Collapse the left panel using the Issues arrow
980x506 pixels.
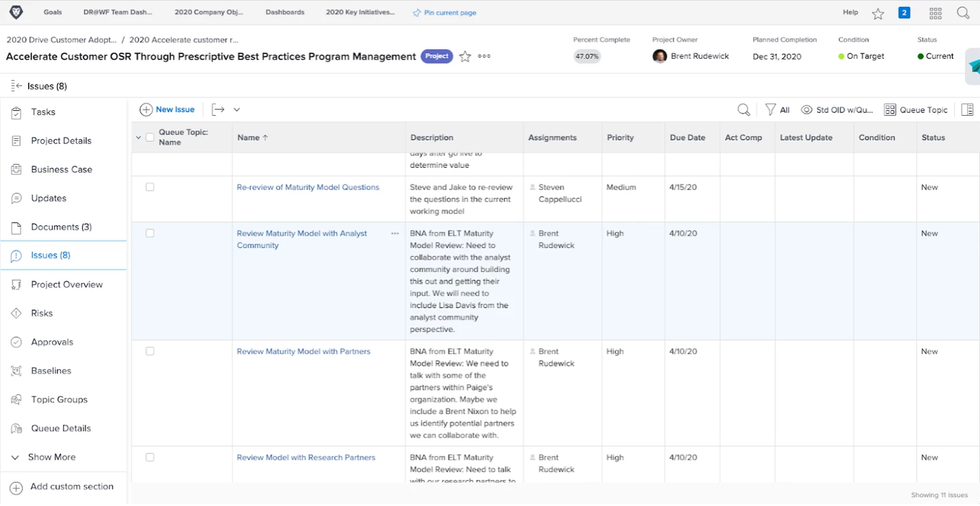[x=17, y=86]
